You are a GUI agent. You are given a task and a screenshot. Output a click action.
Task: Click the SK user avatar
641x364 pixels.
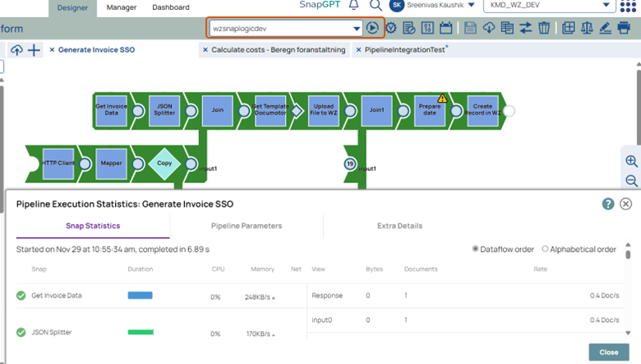397,5
